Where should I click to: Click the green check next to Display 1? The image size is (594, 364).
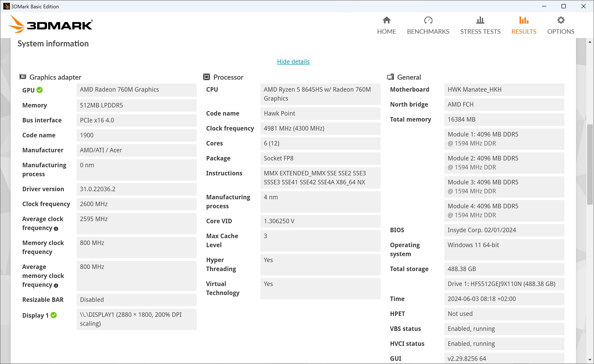(x=53, y=315)
